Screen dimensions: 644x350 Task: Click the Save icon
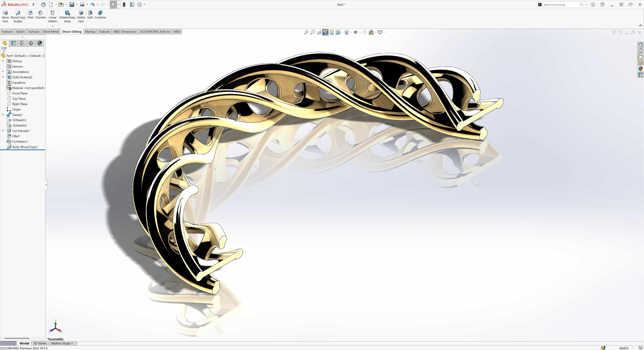[72, 5]
